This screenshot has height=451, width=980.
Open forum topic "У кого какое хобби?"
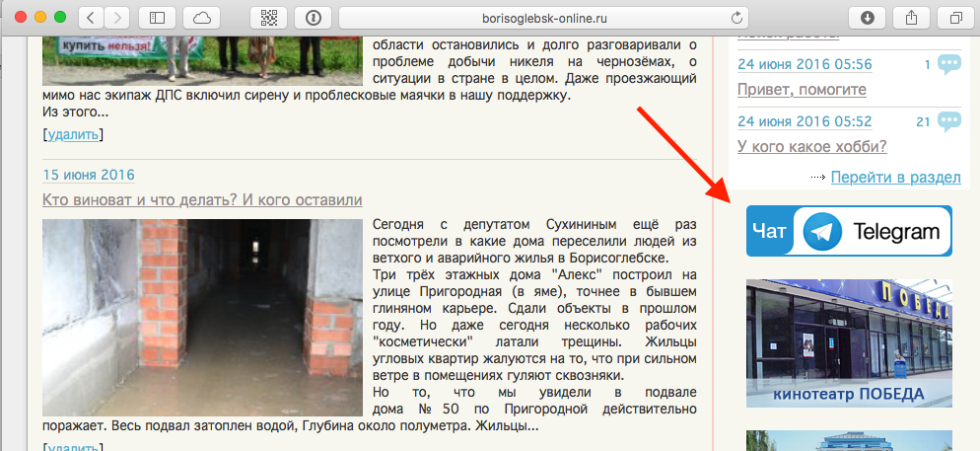[811, 146]
